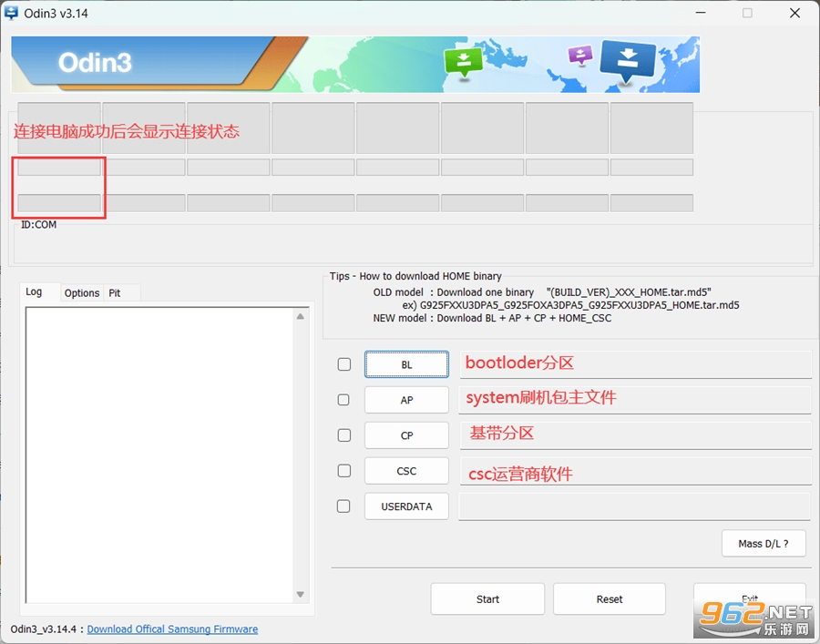Image resolution: width=820 pixels, height=644 pixels.
Task: Open the Pit tab
Action: coord(115,292)
